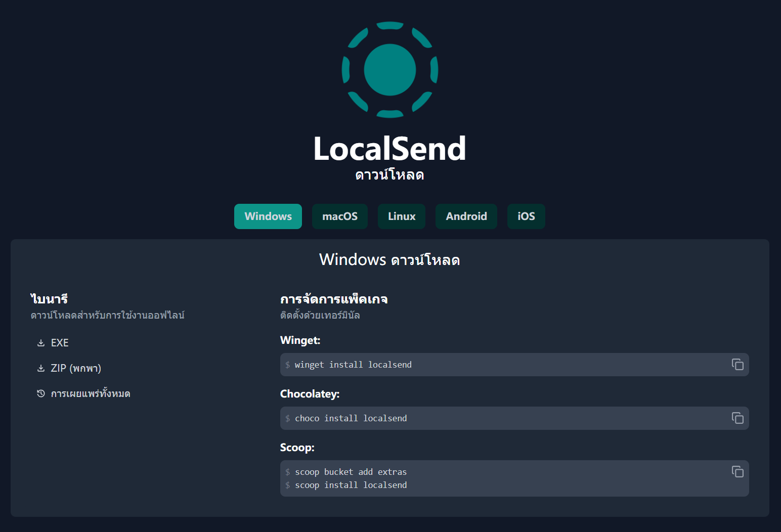Click the scoop install localsend line
781x532 pixels.
click(351, 485)
